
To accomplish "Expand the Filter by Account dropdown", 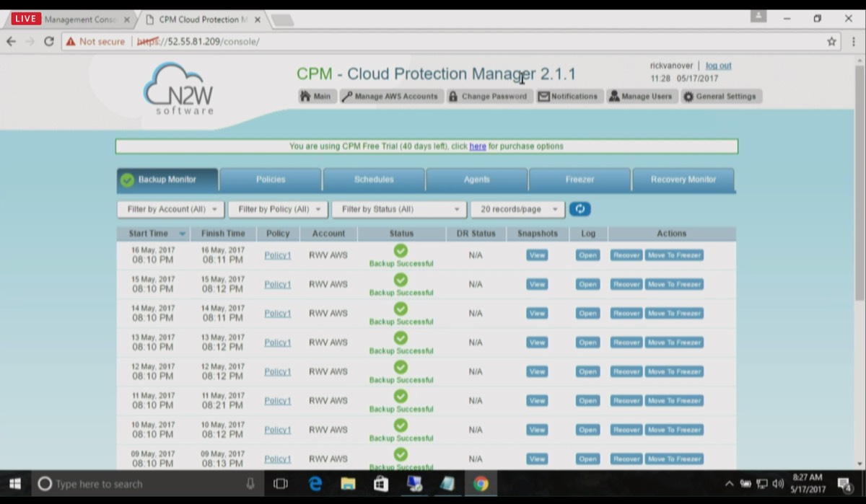I will pos(171,209).
